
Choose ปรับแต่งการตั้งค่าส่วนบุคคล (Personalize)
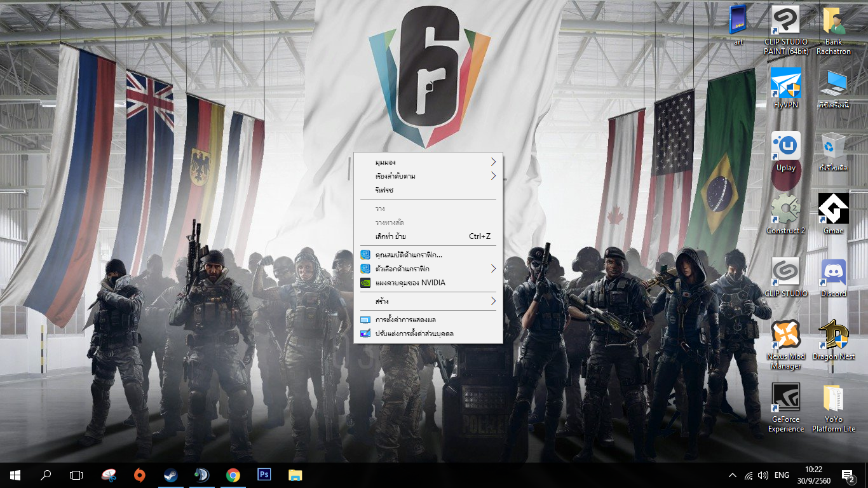pyautogui.click(x=428, y=334)
